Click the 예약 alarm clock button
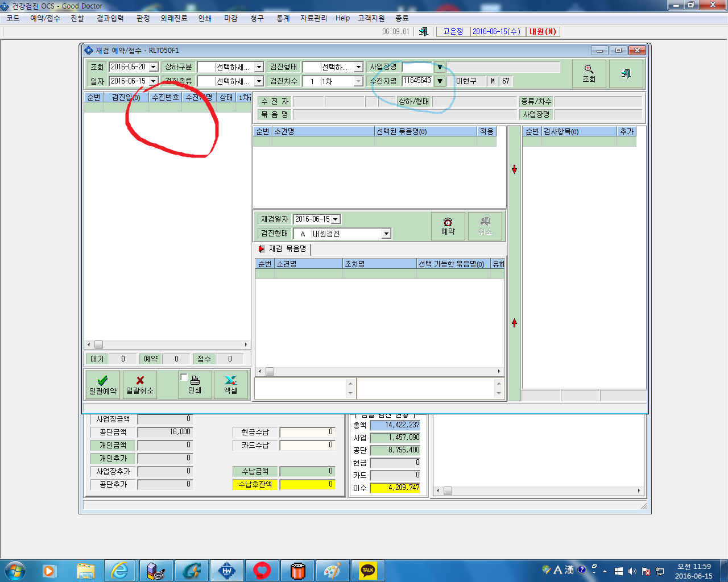728x582 pixels. [x=448, y=226]
